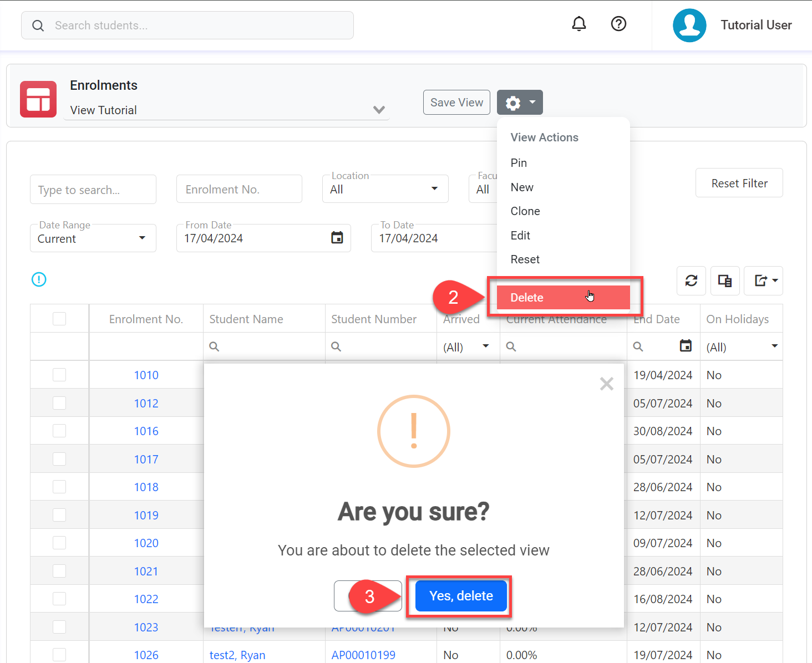
Task: Choose Reset from View Actions
Action: pos(564,259)
